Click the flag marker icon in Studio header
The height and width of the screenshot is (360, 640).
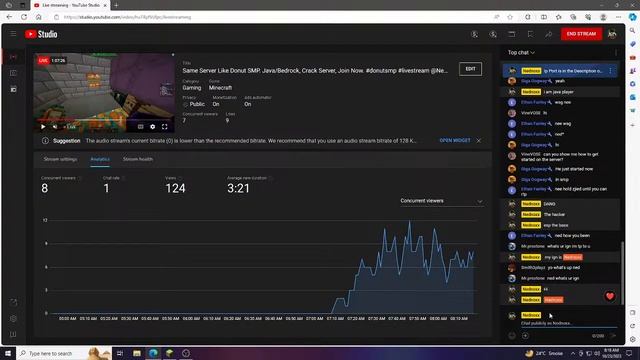point(530,34)
